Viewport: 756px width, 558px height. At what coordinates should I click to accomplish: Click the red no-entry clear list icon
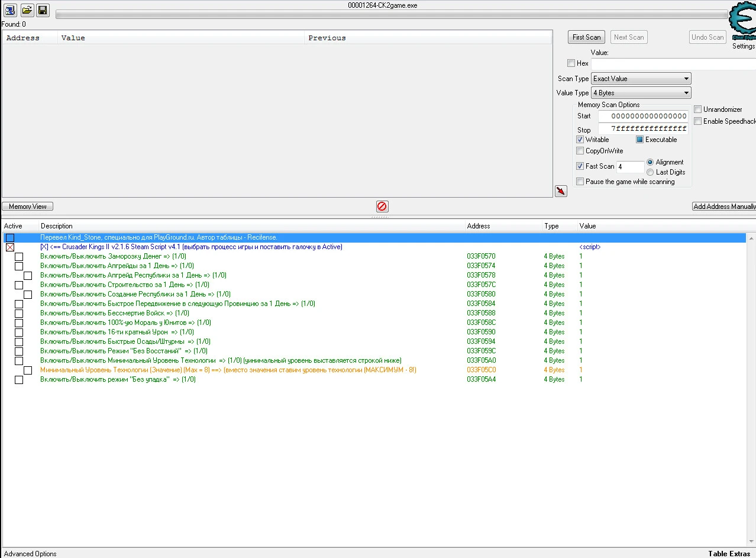[x=382, y=207]
